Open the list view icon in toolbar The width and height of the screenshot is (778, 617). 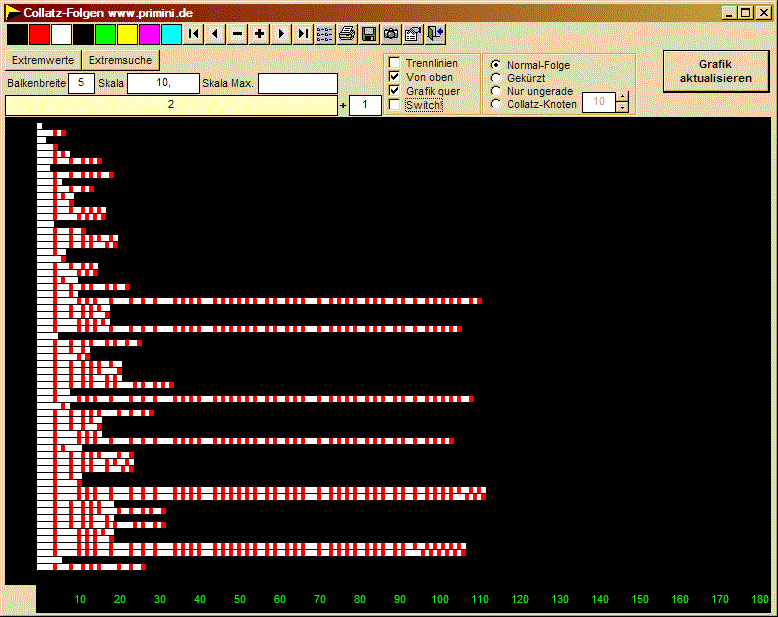(324, 34)
